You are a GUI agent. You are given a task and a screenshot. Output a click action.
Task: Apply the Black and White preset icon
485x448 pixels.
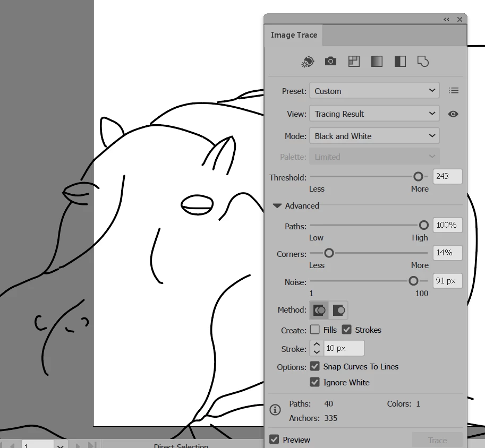point(400,61)
